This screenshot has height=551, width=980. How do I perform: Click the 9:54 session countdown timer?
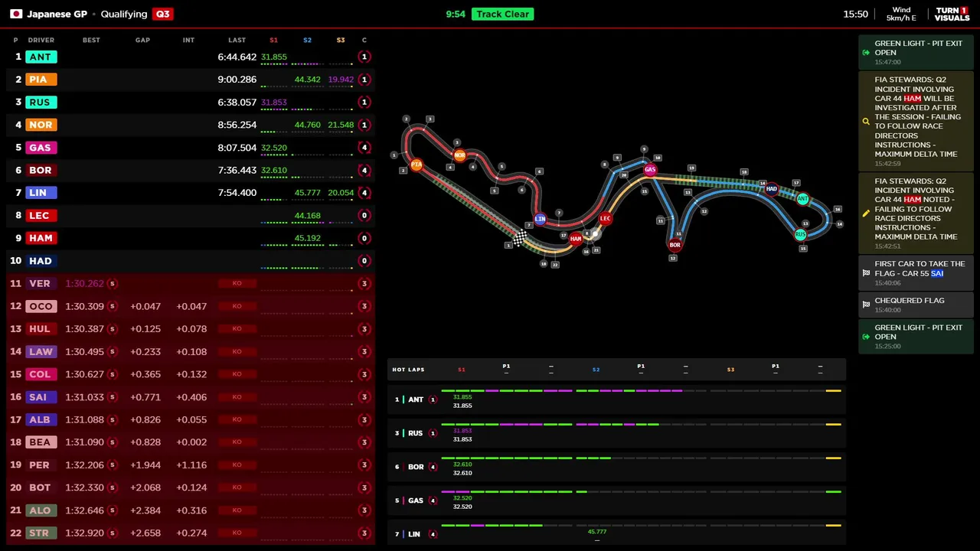(x=456, y=14)
